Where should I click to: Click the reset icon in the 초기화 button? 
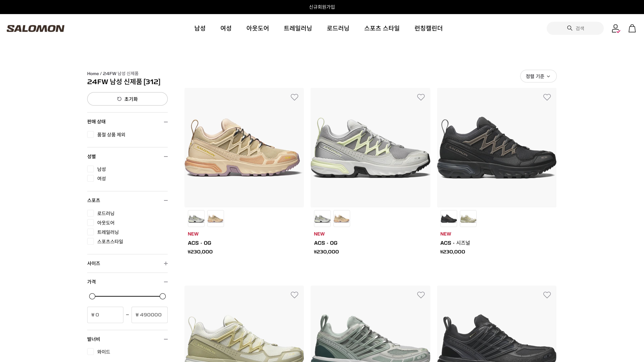tap(120, 99)
